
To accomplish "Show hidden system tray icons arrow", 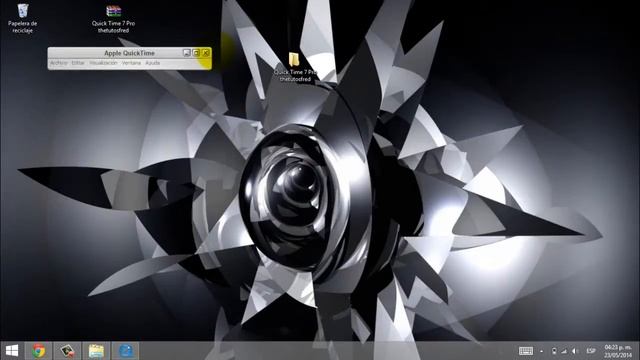I will tap(542, 351).
